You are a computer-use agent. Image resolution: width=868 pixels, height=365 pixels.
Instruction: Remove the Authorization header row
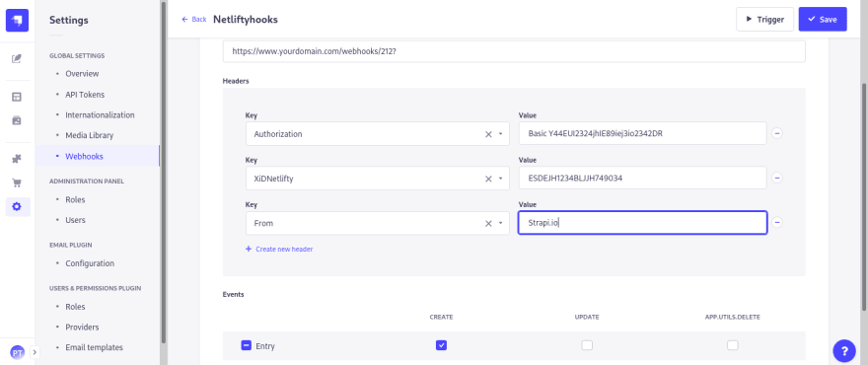point(777,133)
